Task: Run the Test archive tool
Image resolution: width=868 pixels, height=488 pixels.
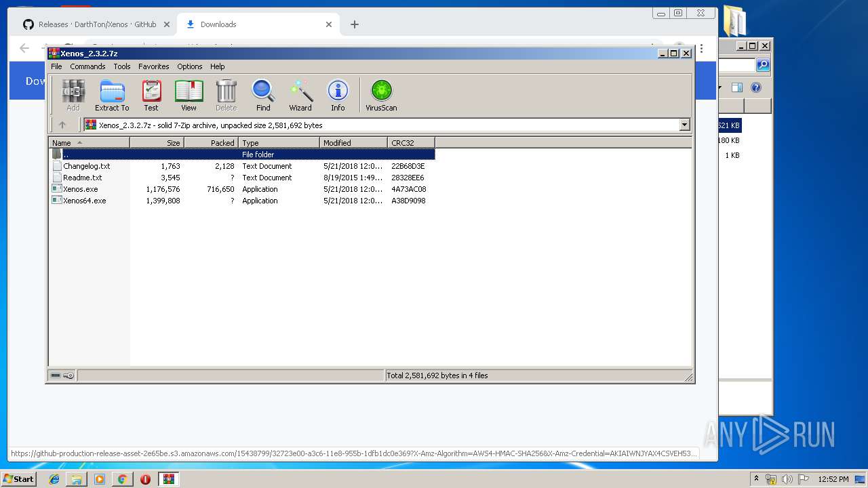Action: [x=151, y=95]
